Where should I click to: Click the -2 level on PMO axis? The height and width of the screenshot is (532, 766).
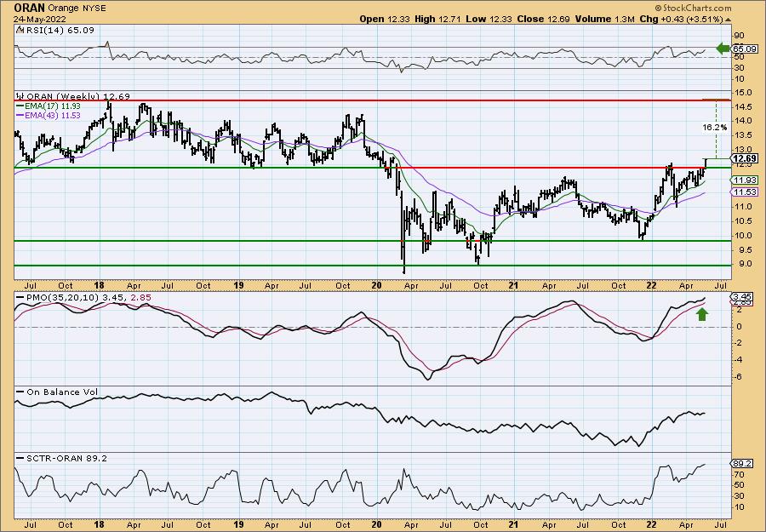739,343
